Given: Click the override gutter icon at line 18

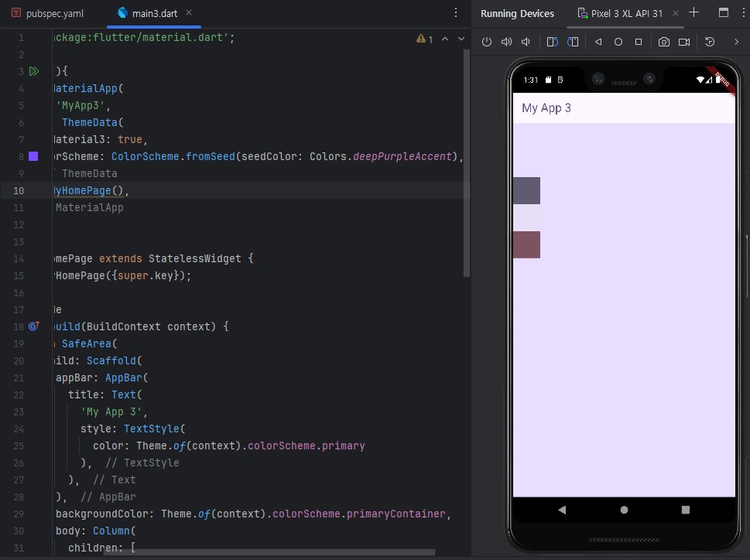Looking at the screenshot, I should 34,326.
